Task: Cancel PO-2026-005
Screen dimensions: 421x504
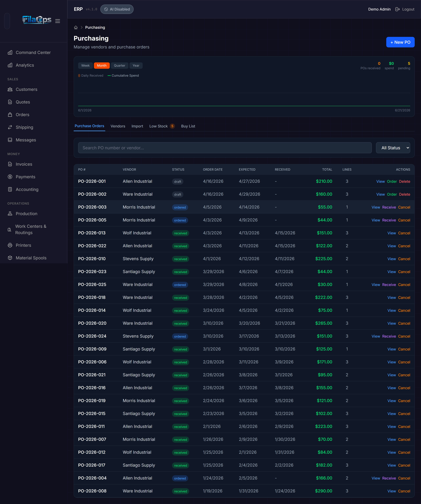Action: [404, 220]
